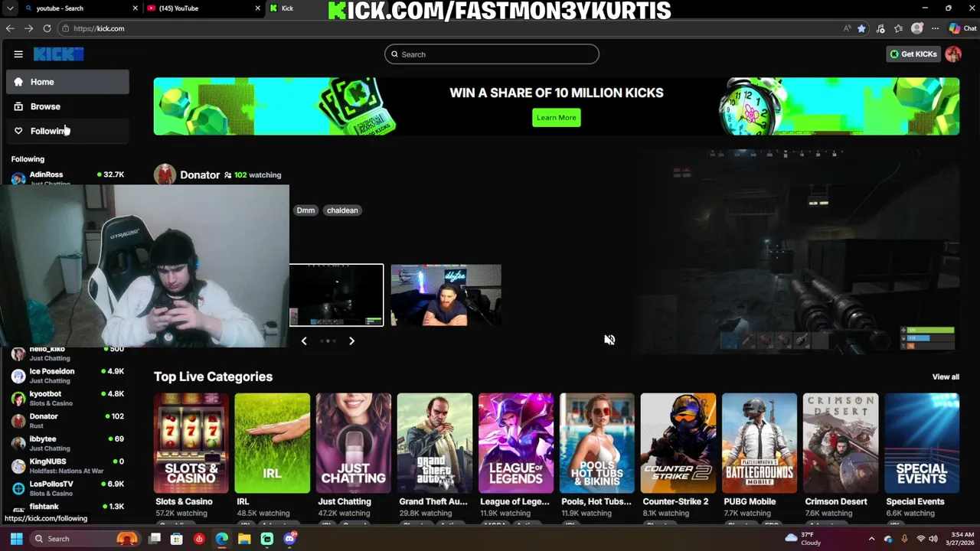Select the chaldean tag
Image resolution: width=980 pixels, height=551 pixels.
pyautogui.click(x=342, y=210)
